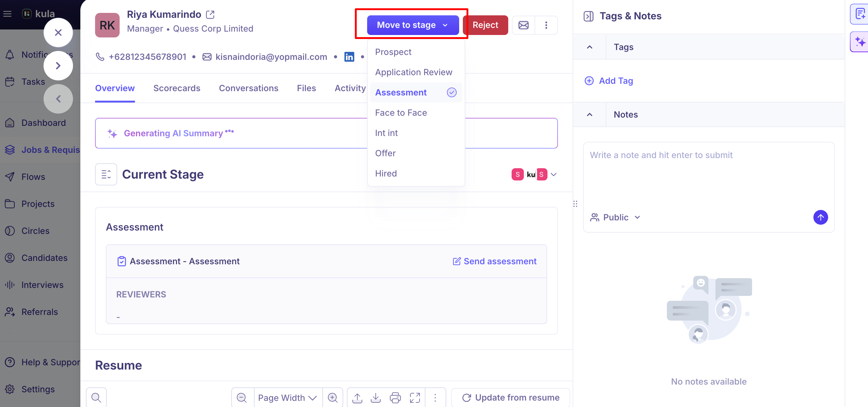This screenshot has width=868, height=407.
Task: Select Face to Face stage
Action: 416,113
